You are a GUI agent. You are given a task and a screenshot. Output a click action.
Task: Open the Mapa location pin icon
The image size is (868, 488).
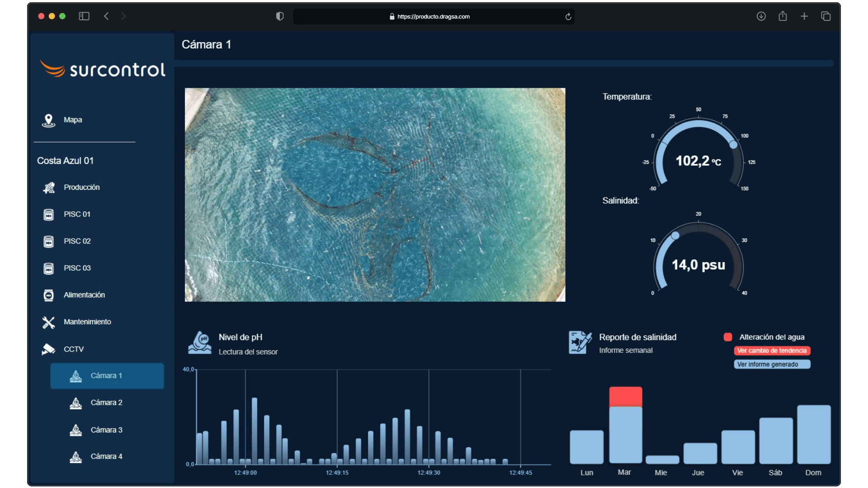(x=48, y=120)
